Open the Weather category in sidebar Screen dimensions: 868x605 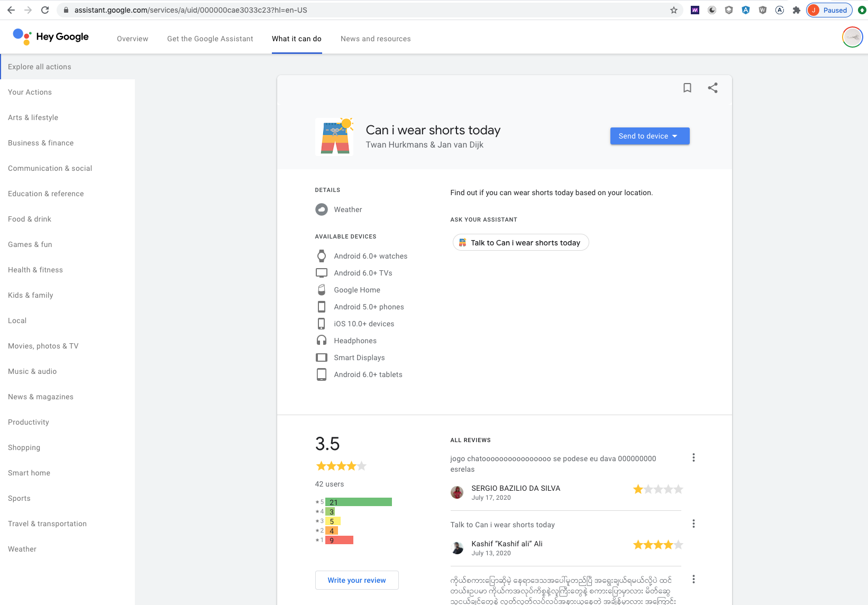click(68, 549)
